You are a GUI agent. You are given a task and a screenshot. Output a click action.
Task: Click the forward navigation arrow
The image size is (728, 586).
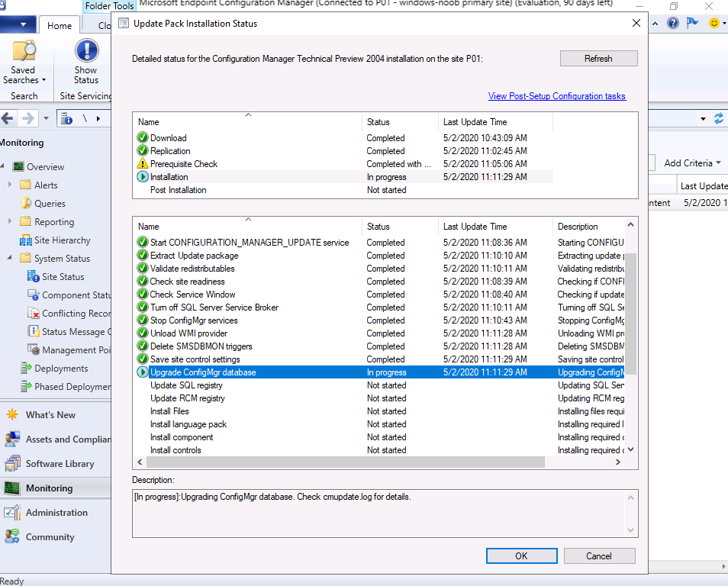click(28, 118)
